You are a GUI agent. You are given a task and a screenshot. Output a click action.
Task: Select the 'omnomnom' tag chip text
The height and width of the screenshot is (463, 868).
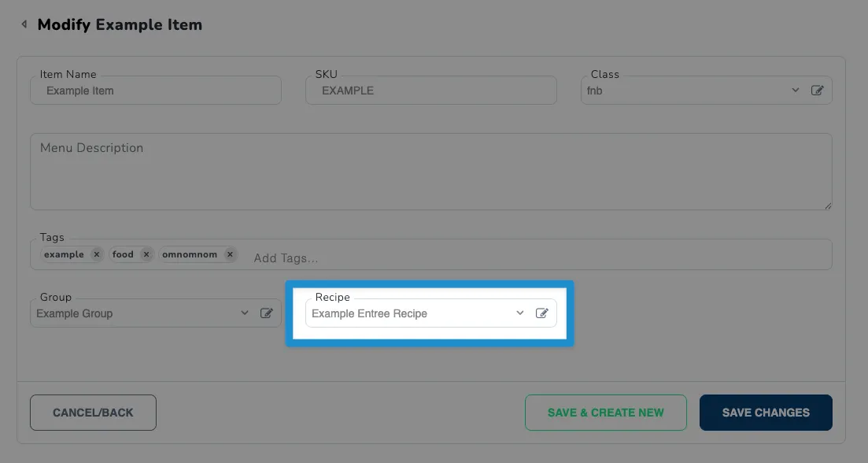pyautogui.click(x=190, y=254)
